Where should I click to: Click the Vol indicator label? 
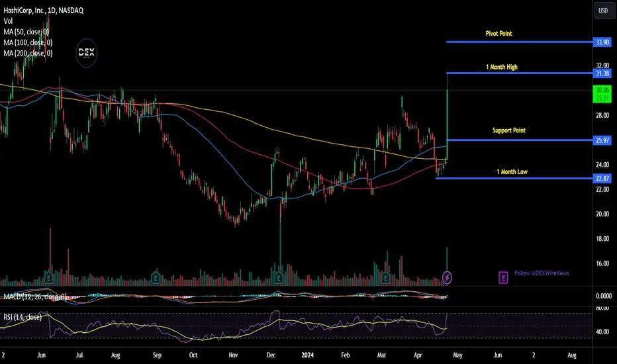tap(8, 21)
